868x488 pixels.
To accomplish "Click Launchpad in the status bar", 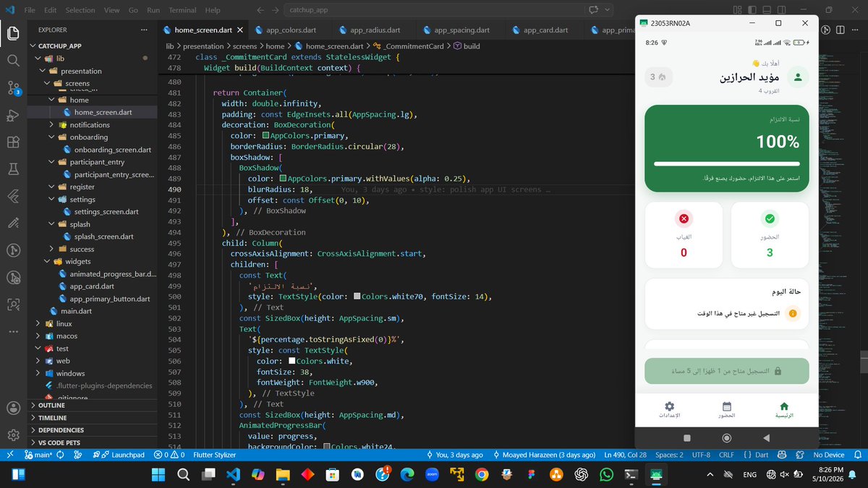I will (x=122, y=455).
